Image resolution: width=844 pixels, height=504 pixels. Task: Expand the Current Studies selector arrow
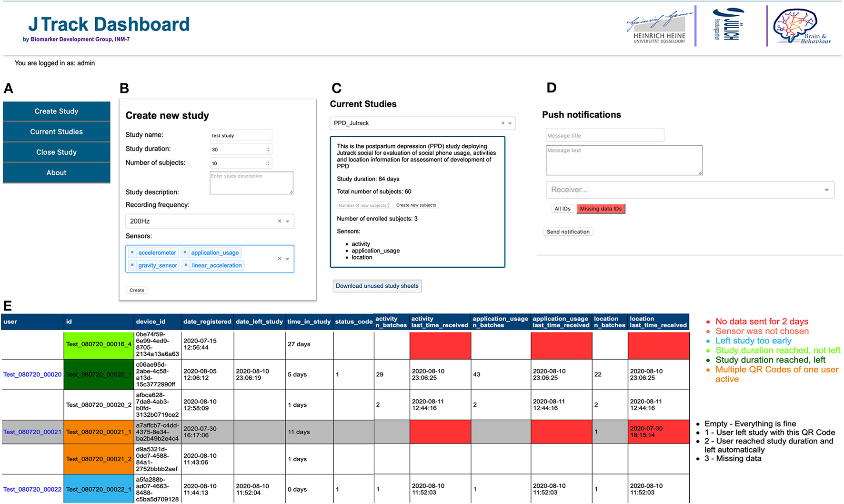pyautogui.click(x=510, y=123)
